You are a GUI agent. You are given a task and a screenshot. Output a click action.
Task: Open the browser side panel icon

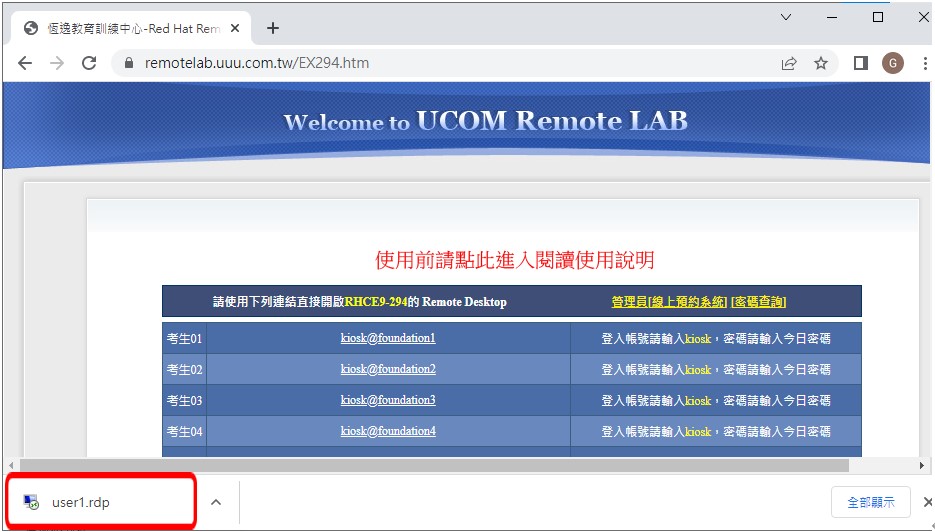tap(860, 63)
